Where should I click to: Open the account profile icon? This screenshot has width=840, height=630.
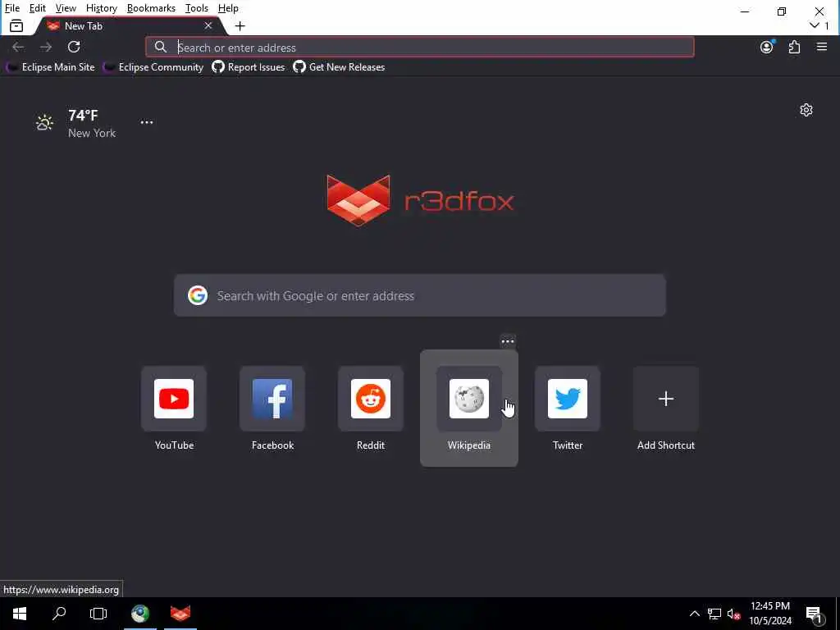pyautogui.click(x=767, y=47)
